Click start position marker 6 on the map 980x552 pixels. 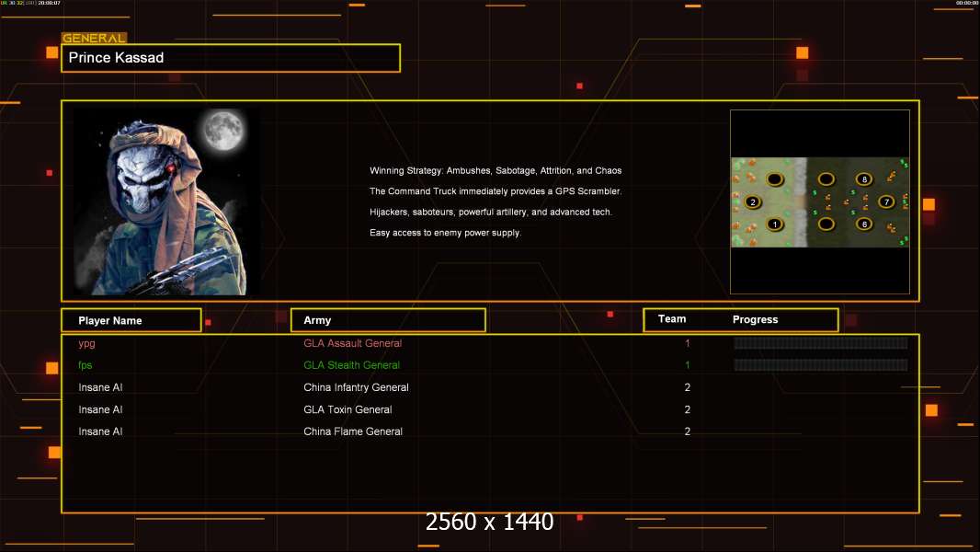[x=864, y=224]
